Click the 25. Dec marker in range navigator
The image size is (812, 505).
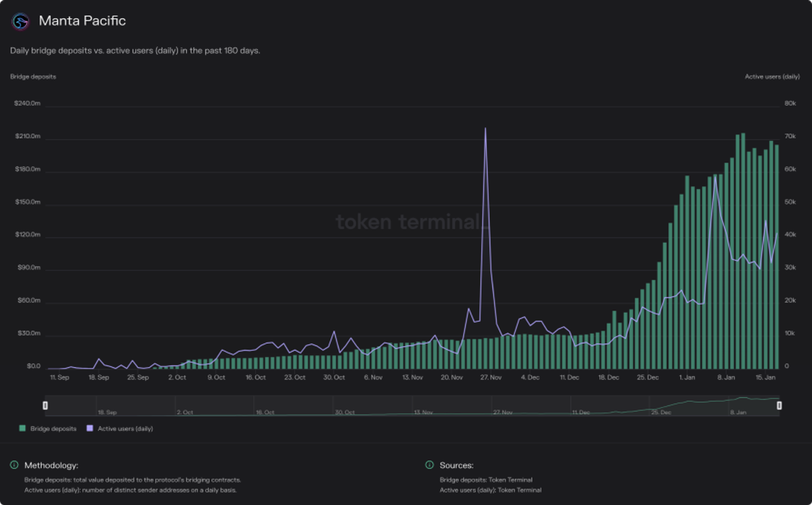(661, 412)
